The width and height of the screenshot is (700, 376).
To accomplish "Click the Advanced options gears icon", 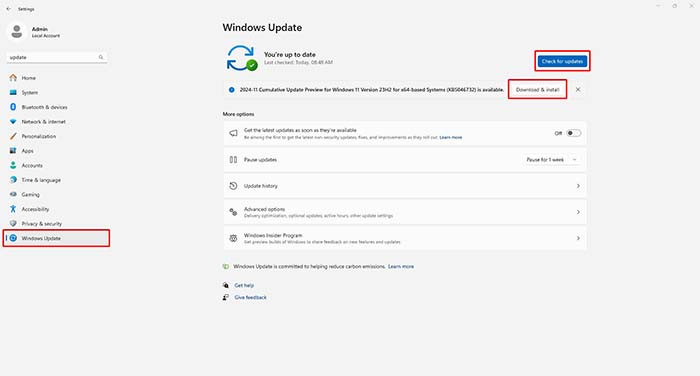I will tap(233, 212).
